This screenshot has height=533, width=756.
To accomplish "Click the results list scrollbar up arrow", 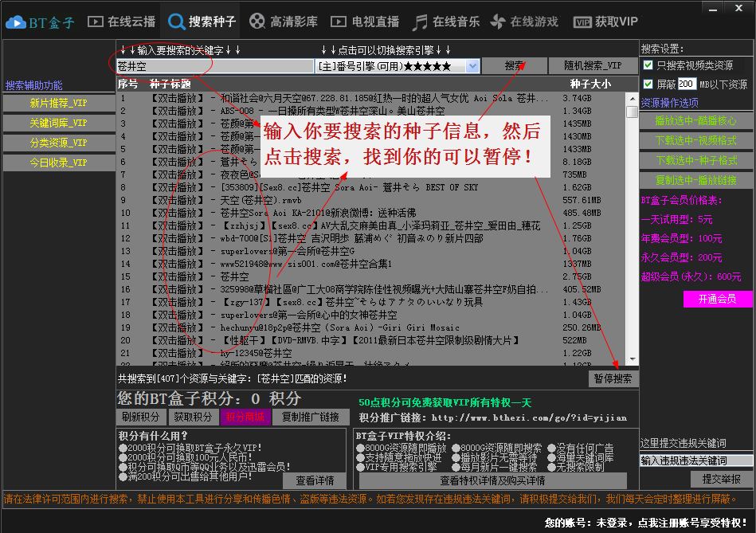I will pos(633,98).
